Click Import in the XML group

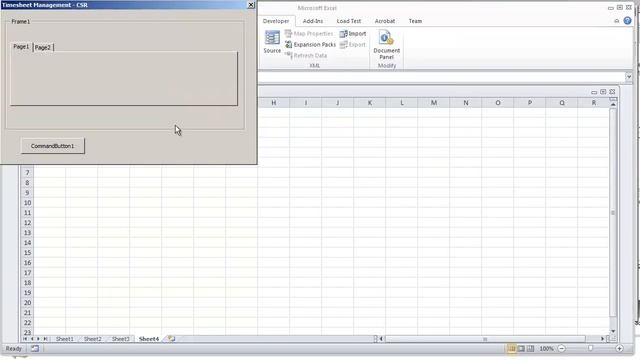click(x=353, y=33)
